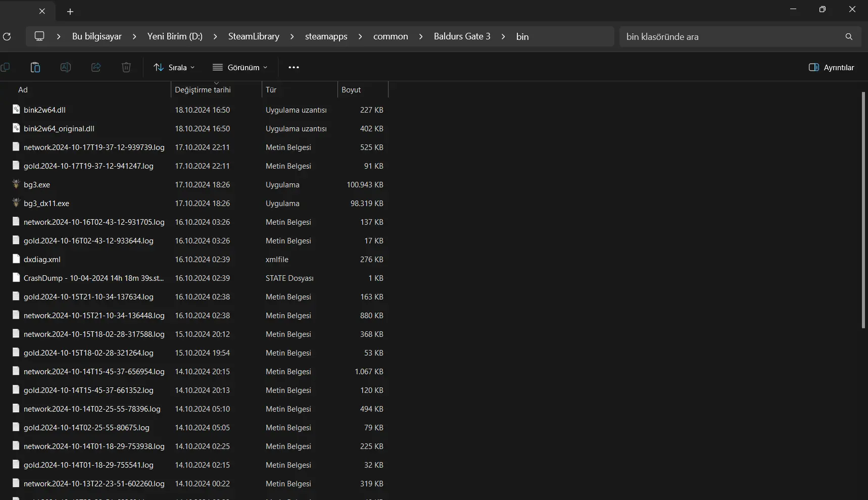Click the paste clipboard icon
The image size is (868, 500).
click(x=35, y=67)
